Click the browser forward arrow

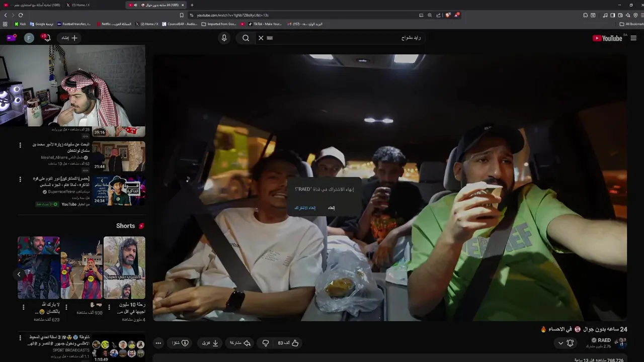pos(13,15)
